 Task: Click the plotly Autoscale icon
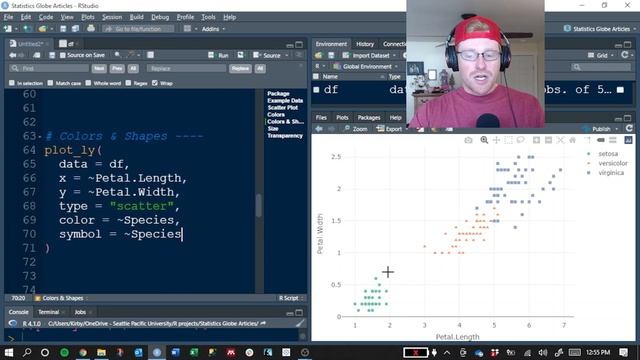click(560, 140)
